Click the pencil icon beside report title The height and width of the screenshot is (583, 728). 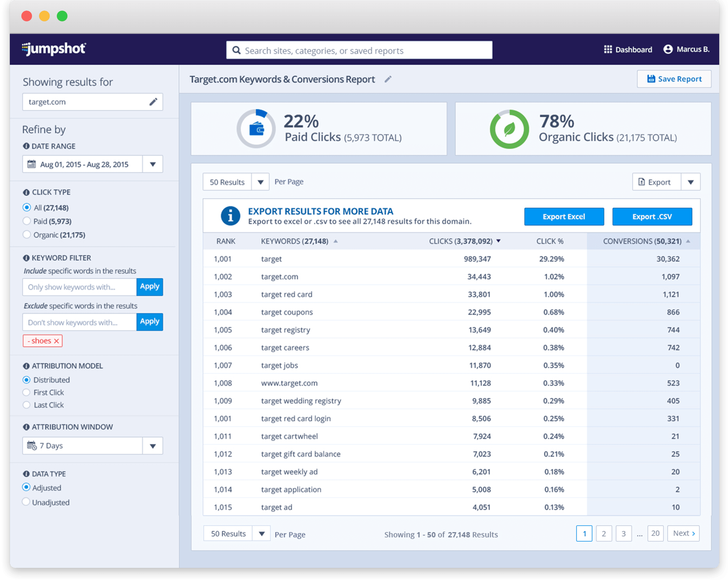388,79
